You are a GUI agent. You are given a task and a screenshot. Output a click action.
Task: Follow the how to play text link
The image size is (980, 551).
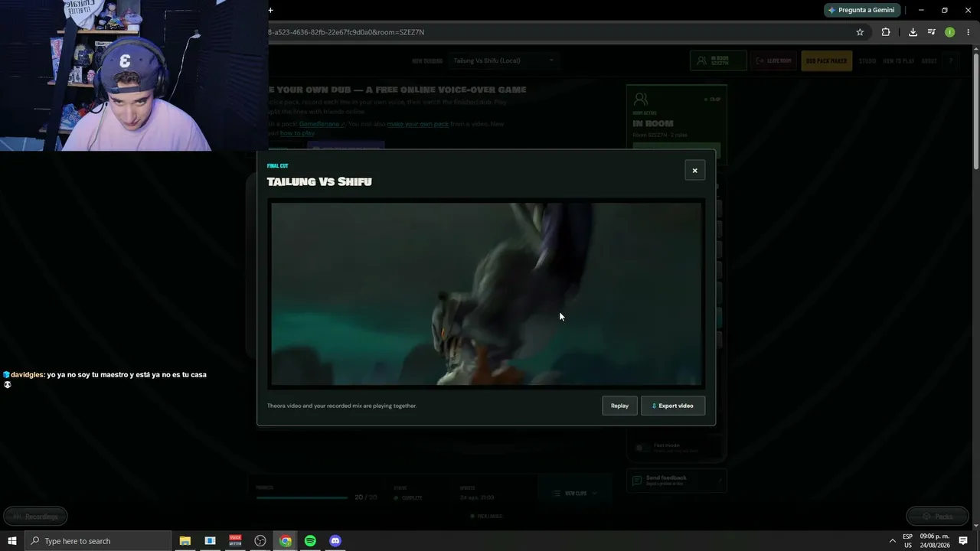[297, 133]
